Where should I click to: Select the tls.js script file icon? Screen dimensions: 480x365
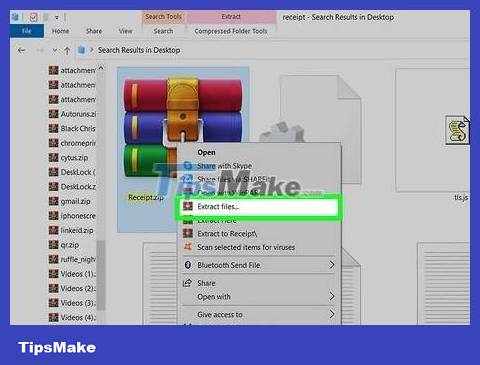(x=458, y=130)
